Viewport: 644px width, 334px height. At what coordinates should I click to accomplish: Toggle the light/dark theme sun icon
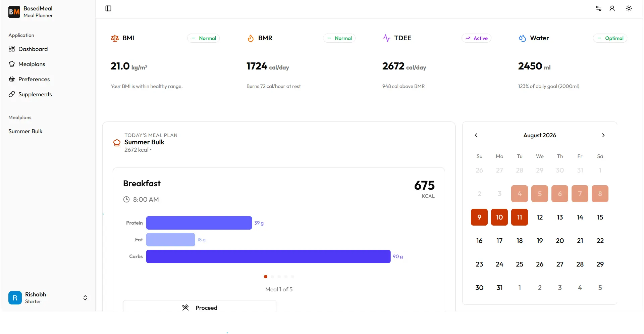[629, 8]
